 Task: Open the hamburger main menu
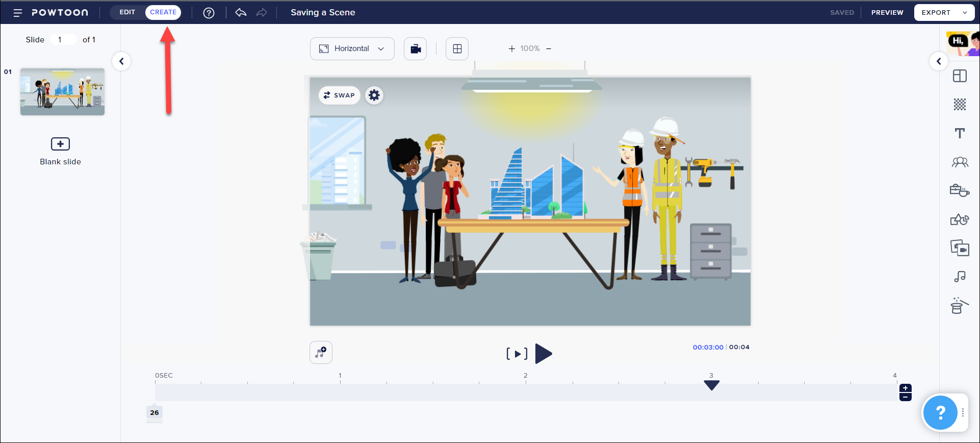pyautogui.click(x=17, y=13)
